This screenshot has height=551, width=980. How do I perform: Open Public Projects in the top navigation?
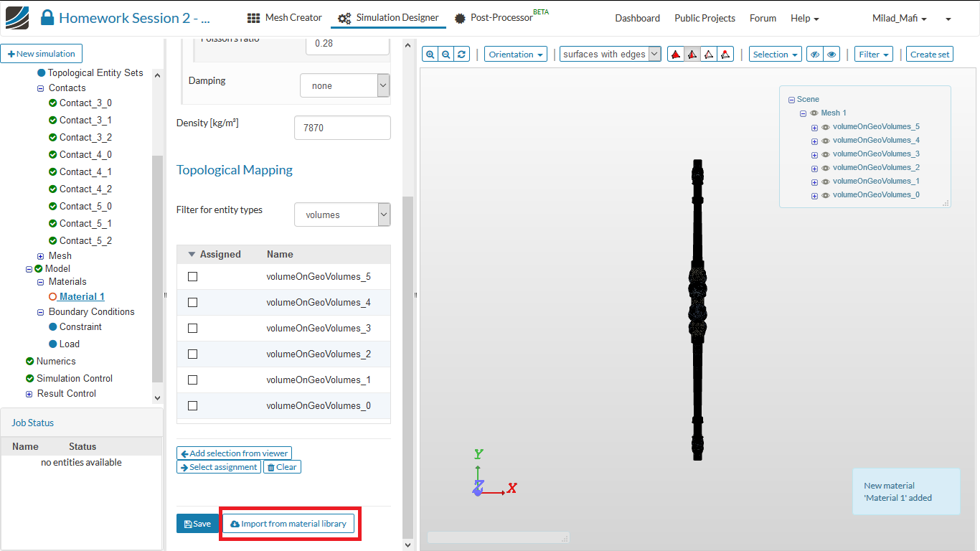coord(705,18)
